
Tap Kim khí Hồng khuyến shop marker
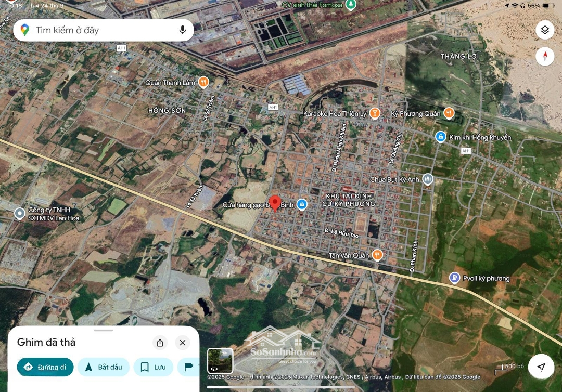(x=441, y=137)
